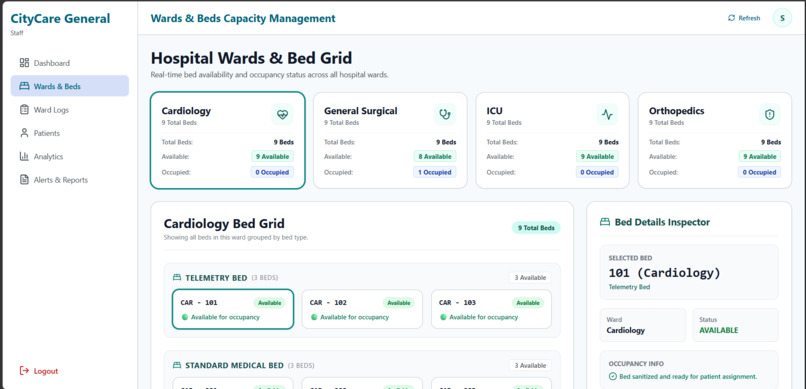Click the Refresh button label
Image resolution: width=806 pixels, height=389 pixels.
[x=749, y=18]
